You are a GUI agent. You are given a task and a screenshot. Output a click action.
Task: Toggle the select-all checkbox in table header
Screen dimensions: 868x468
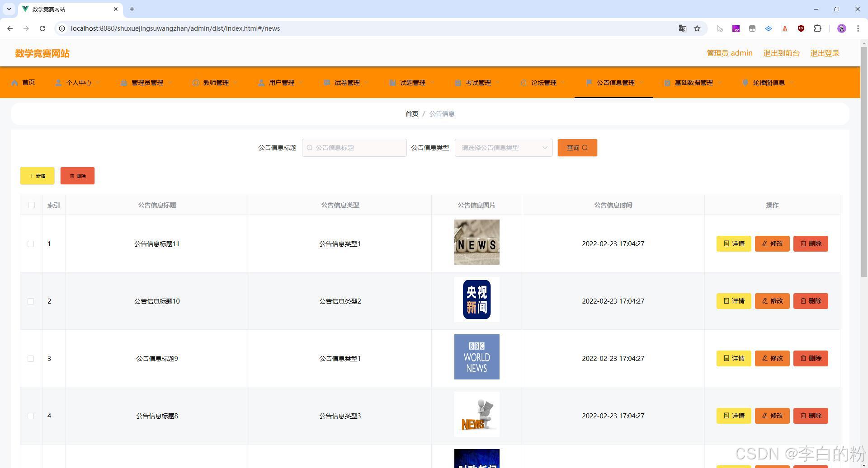32,205
